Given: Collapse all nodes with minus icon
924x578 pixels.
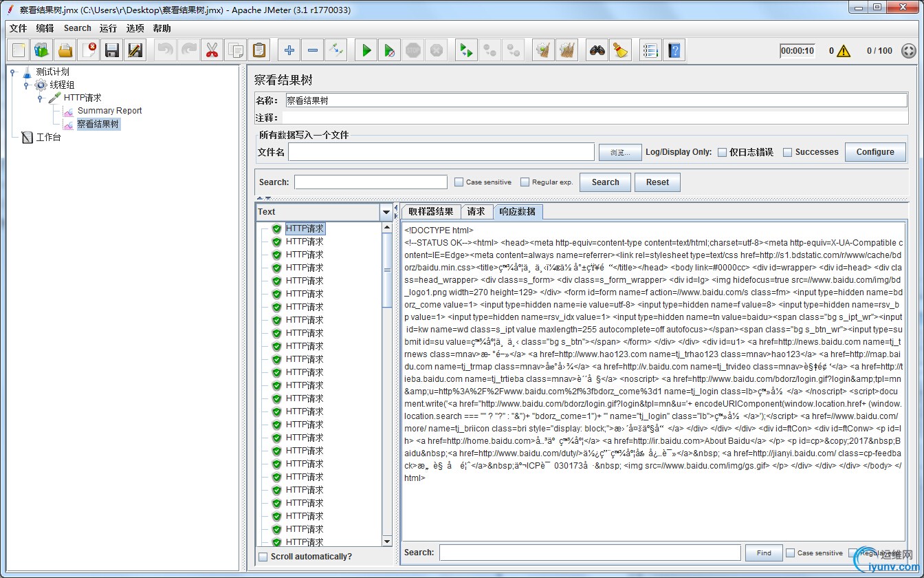Looking at the screenshot, I should (312, 50).
